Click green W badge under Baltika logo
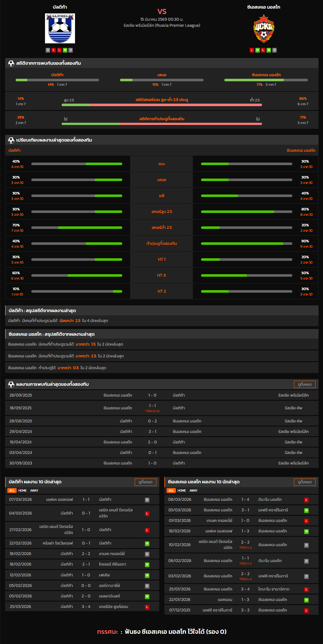This screenshot has width=323, height=644. point(65,50)
